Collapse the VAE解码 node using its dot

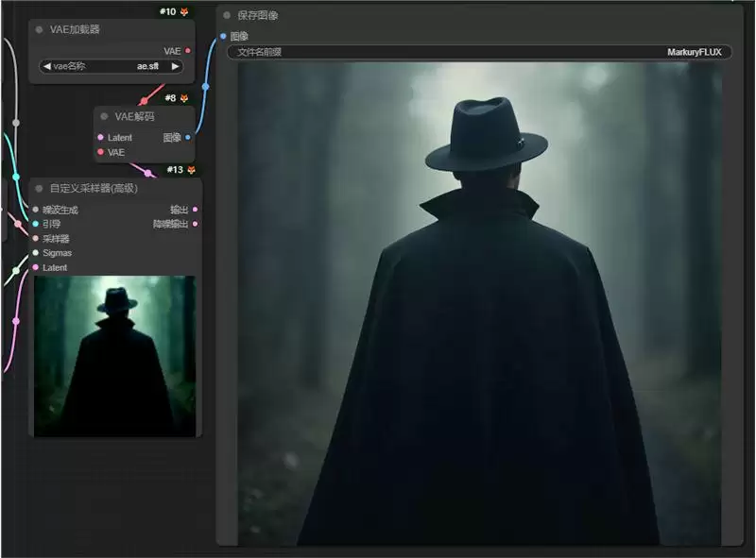tap(104, 116)
